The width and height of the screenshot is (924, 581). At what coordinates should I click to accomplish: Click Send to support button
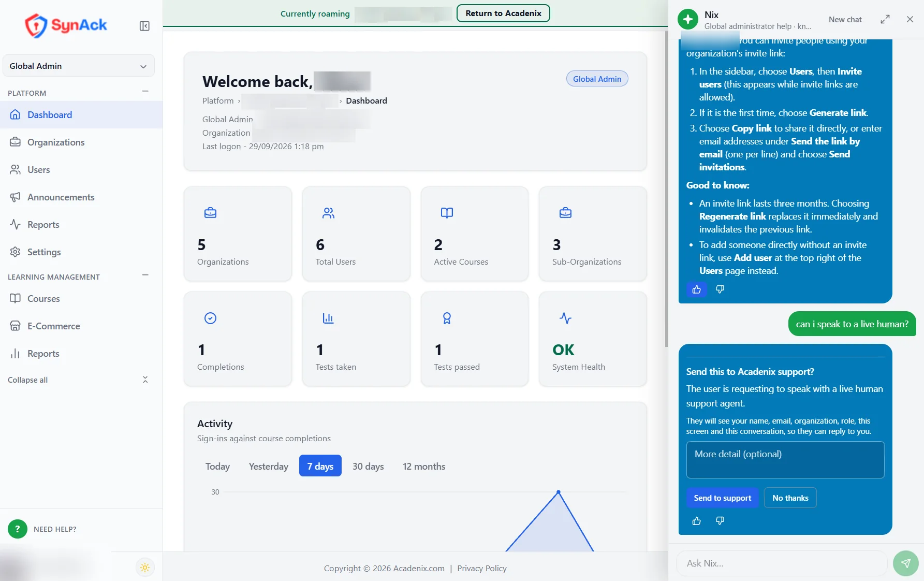click(x=722, y=498)
